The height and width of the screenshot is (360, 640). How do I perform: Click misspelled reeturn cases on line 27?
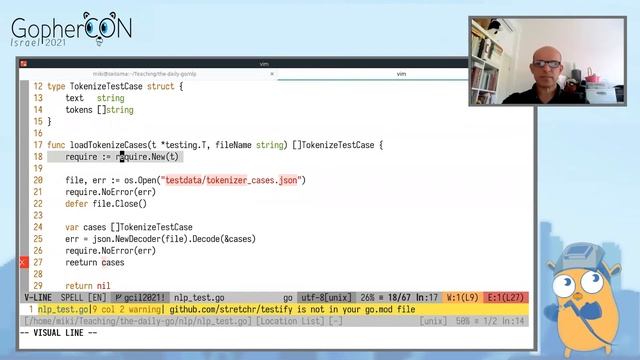click(x=95, y=262)
